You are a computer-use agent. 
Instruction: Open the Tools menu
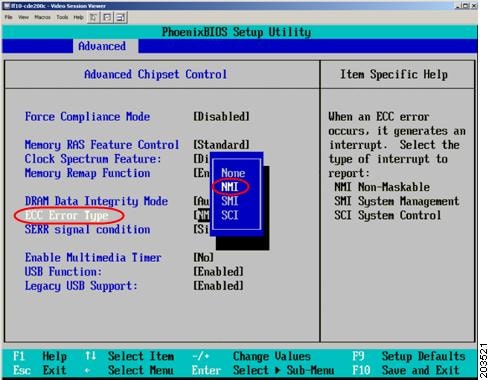tap(62, 17)
